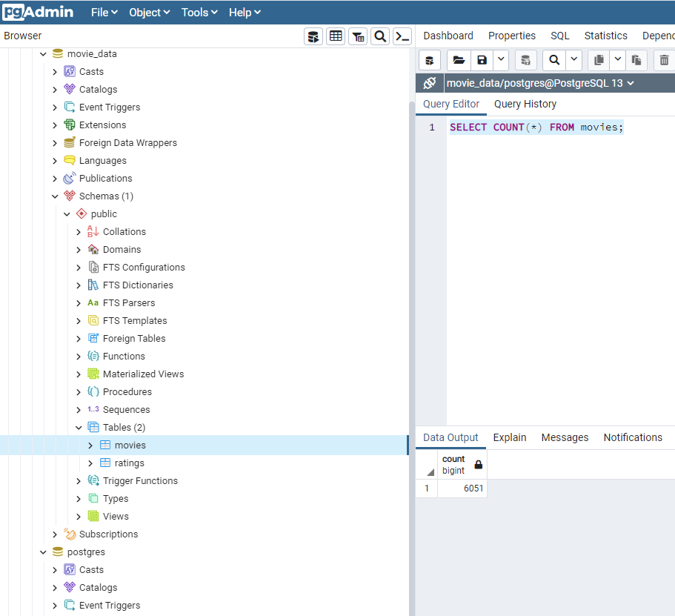Switch to the Messages tab
The image size is (675, 616).
pos(565,437)
